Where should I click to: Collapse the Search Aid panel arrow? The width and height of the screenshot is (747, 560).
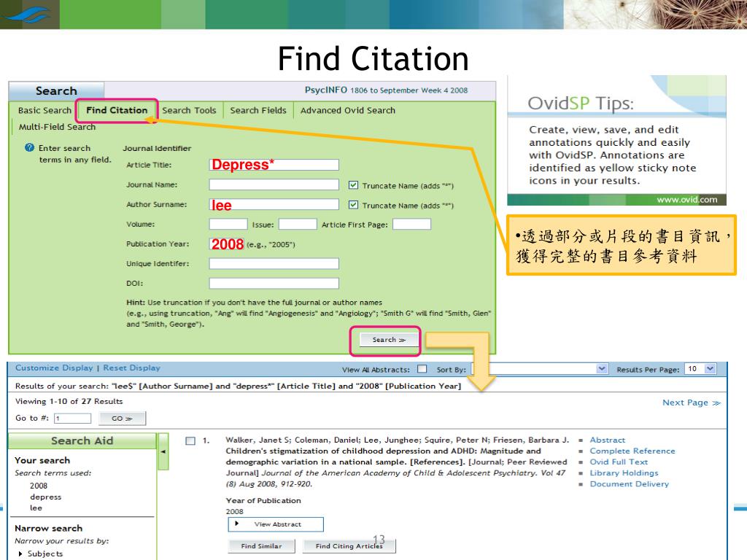163,451
